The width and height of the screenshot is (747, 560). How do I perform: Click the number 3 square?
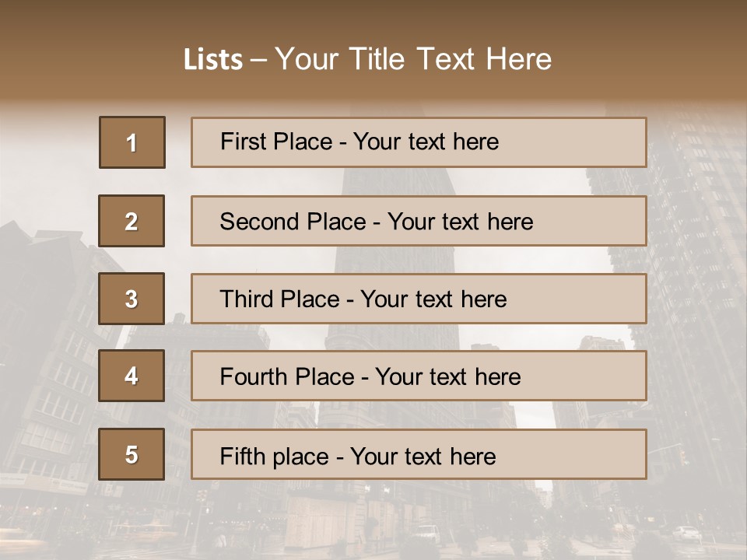point(132,299)
